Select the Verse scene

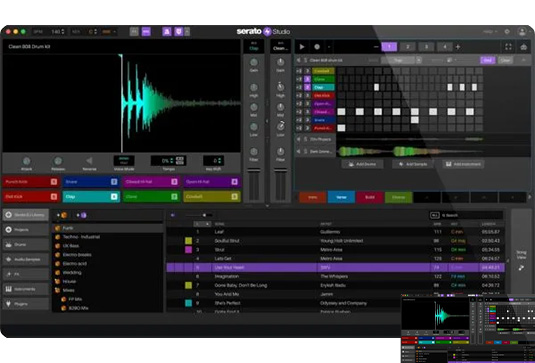(x=341, y=197)
